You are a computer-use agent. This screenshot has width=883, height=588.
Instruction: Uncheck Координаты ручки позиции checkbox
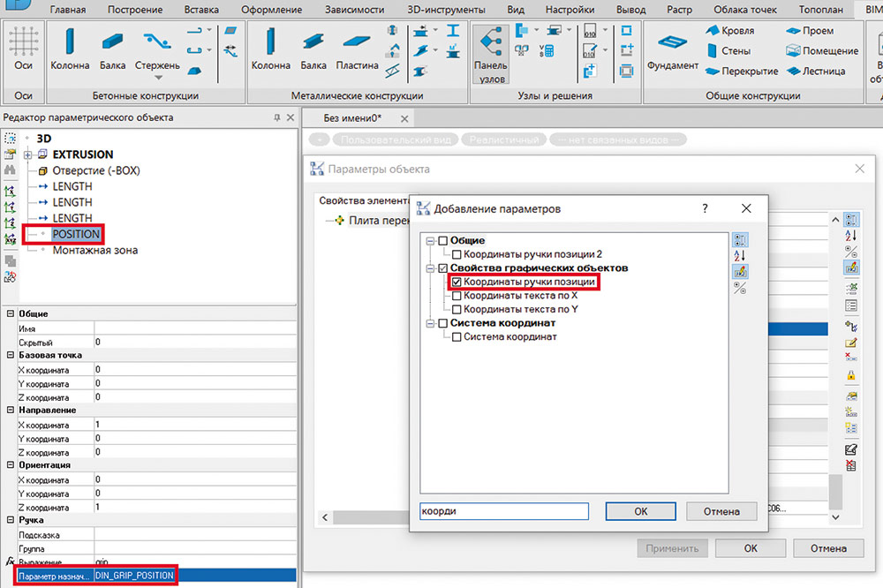pyautogui.click(x=457, y=283)
